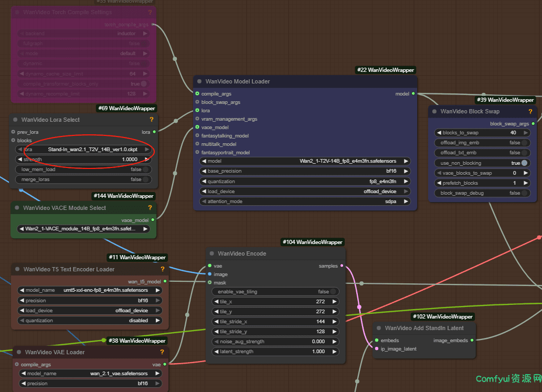
Task: Open the base_precision dropdown
Action: pyautogui.click(x=305, y=171)
